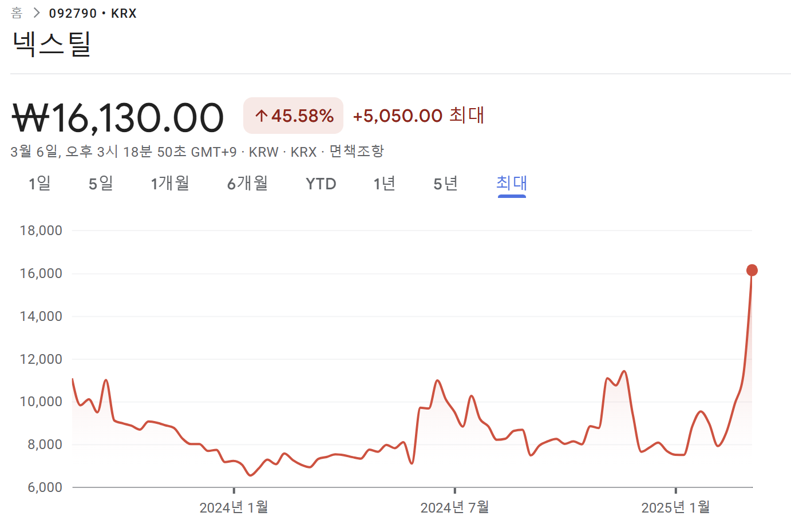Click the ₩16,130.00 price value
This screenshot has height=532, width=791.
(x=118, y=118)
